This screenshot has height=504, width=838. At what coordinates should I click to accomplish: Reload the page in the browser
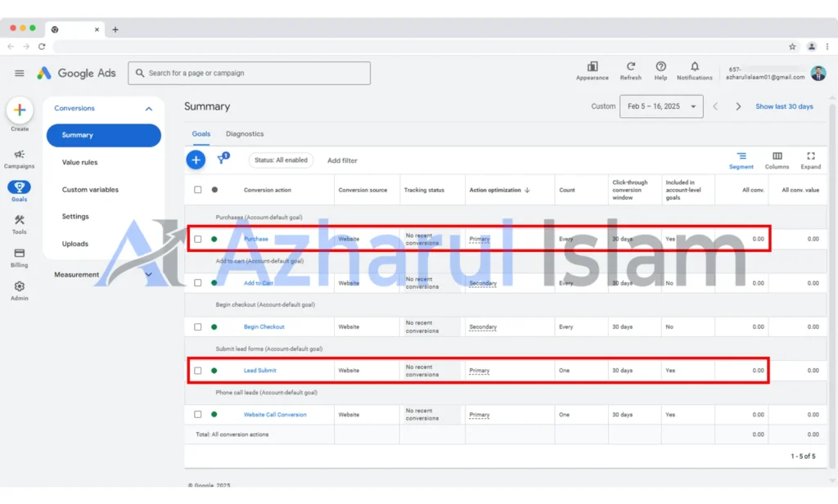tap(42, 47)
